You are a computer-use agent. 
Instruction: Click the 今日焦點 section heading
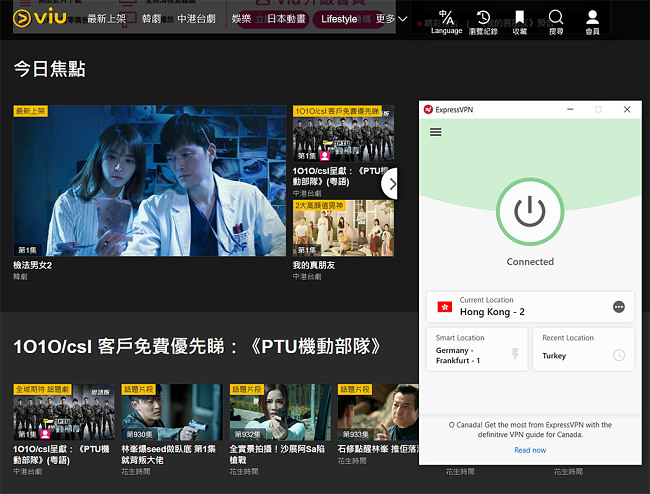pos(49,69)
